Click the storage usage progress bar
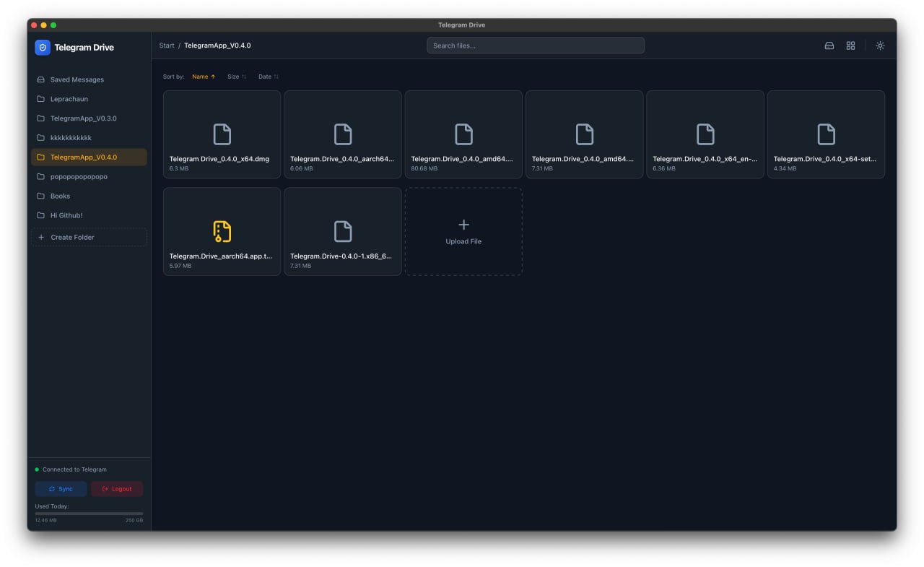 click(89, 514)
